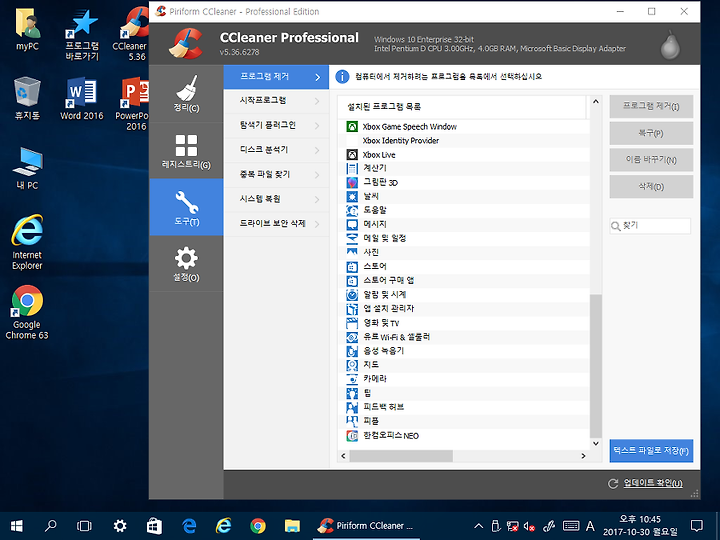Click the 설치된 프로그램 목록 column header
This screenshot has width=720, height=540.
tap(461, 107)
